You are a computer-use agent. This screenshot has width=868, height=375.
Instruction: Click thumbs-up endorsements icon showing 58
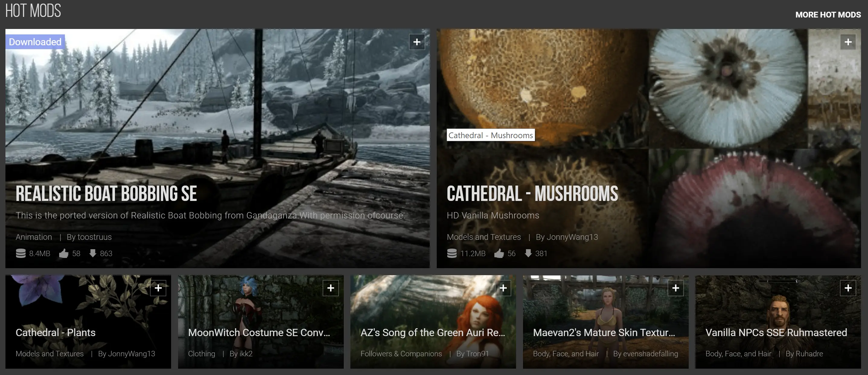(x=64, y=253)
